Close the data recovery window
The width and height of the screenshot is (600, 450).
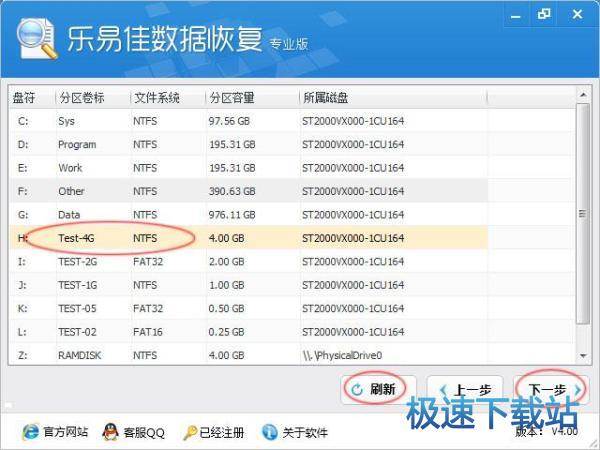tap(577, 15)
